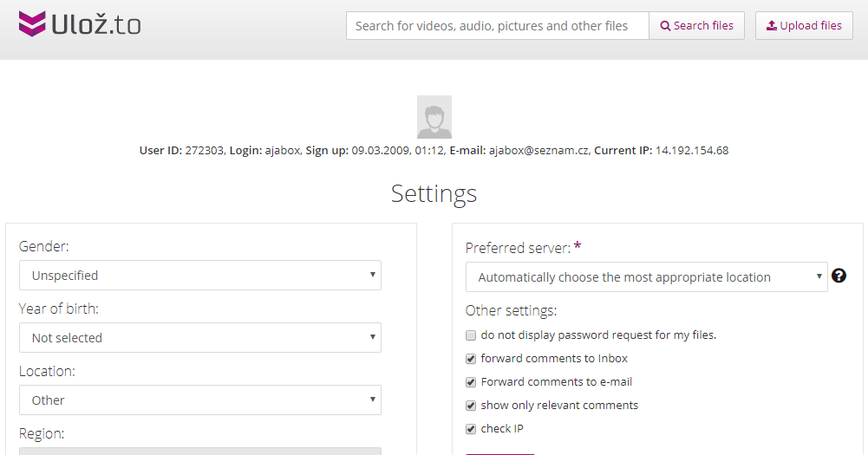Expand the Year of birth dropdown

click(199, 338)
